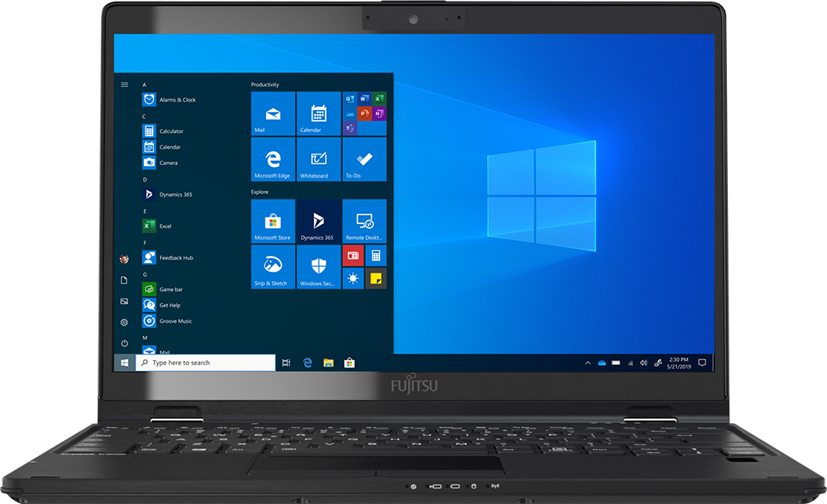This screenshot has height=504, width=827.
Task: Open the Microsoft Store tile
Action: point(273,221)
